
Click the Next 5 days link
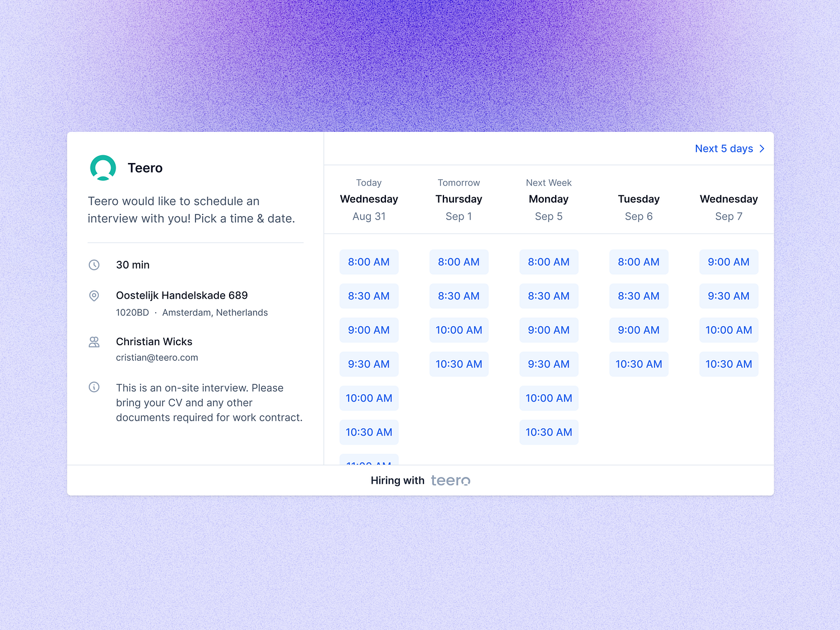[723, 149]
